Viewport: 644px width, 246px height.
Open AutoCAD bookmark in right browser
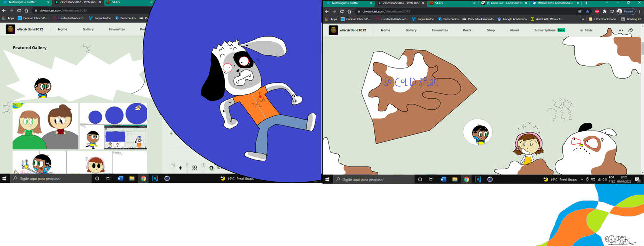click(547, 19)
